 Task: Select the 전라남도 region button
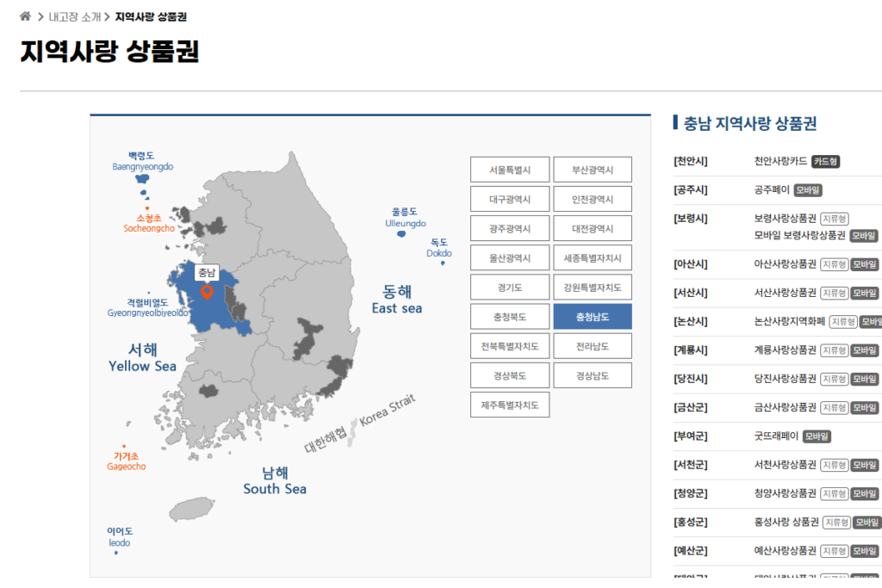pos(593,345)
